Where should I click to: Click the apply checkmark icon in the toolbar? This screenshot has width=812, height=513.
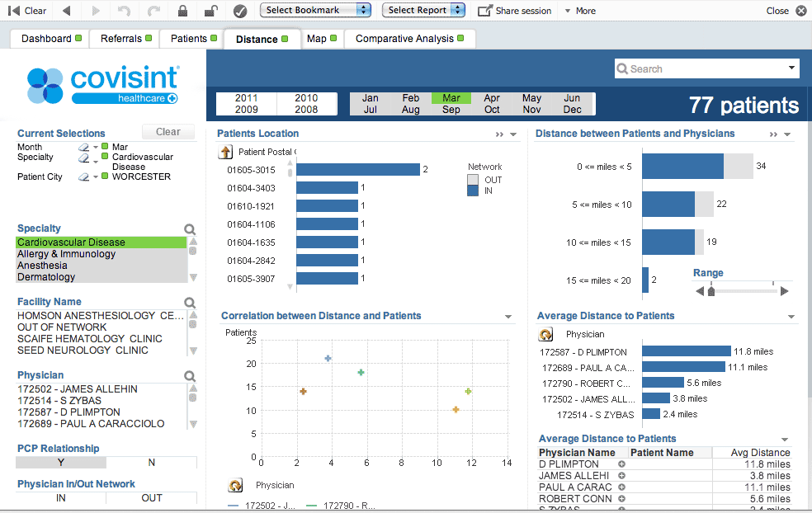pos(238,10)
